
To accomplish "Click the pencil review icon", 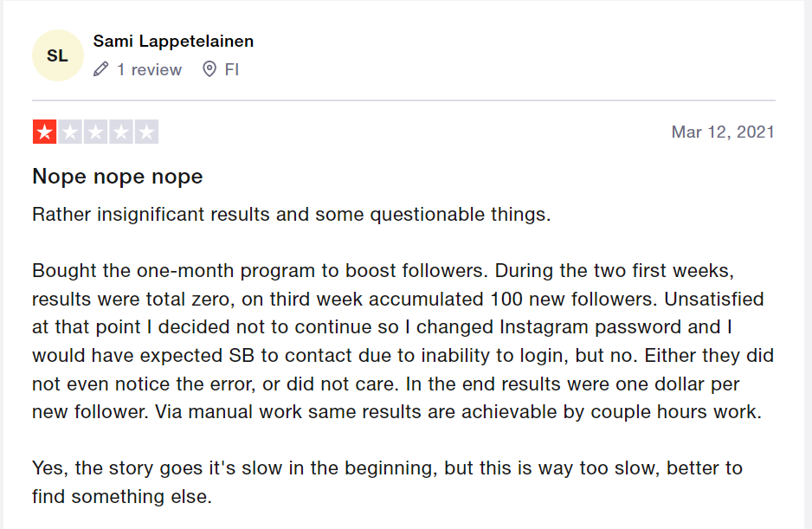I will point(101,69).
